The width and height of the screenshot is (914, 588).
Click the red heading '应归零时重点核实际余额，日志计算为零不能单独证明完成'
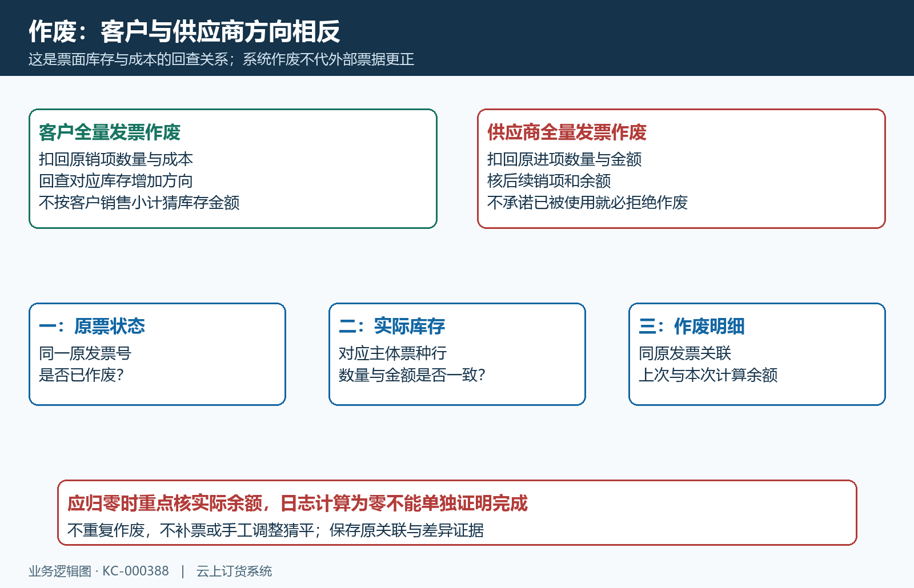click(298, 504)
